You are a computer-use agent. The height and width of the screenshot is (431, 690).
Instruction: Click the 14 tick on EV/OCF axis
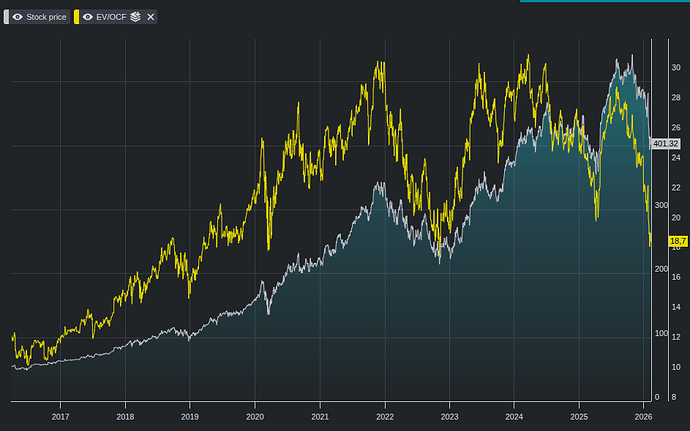coord(676,307)
